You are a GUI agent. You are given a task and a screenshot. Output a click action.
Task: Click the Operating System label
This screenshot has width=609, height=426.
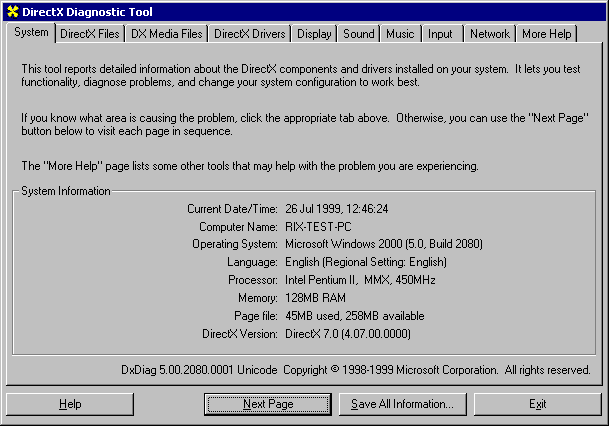(x=235, y=244)
